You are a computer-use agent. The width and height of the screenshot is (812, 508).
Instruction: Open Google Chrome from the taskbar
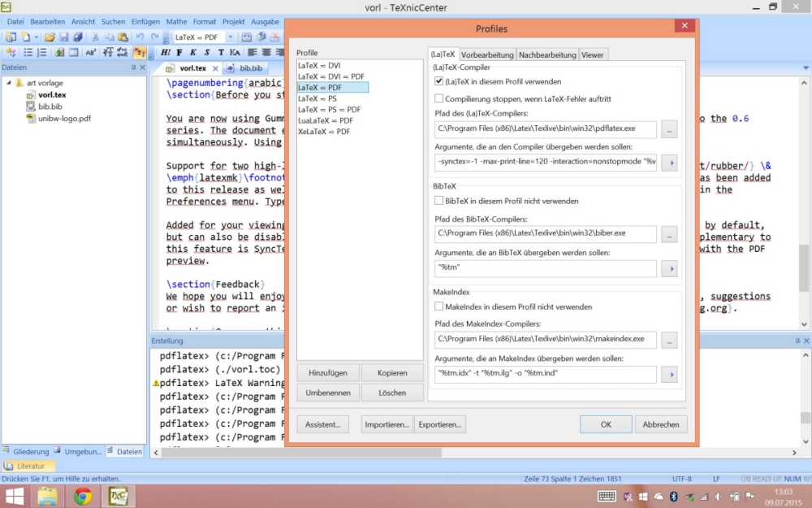click(x=82, y=496)
